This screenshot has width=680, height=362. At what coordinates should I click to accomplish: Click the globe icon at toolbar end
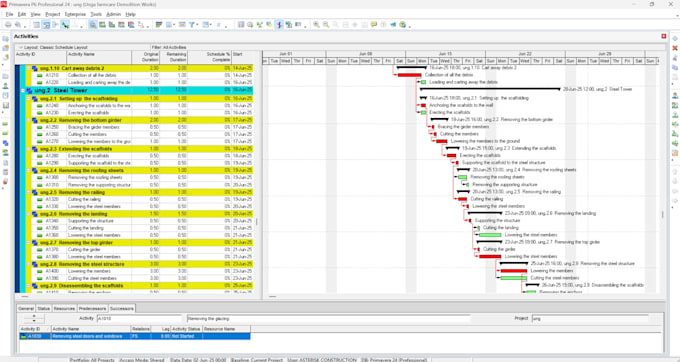(x=403, y=25)
